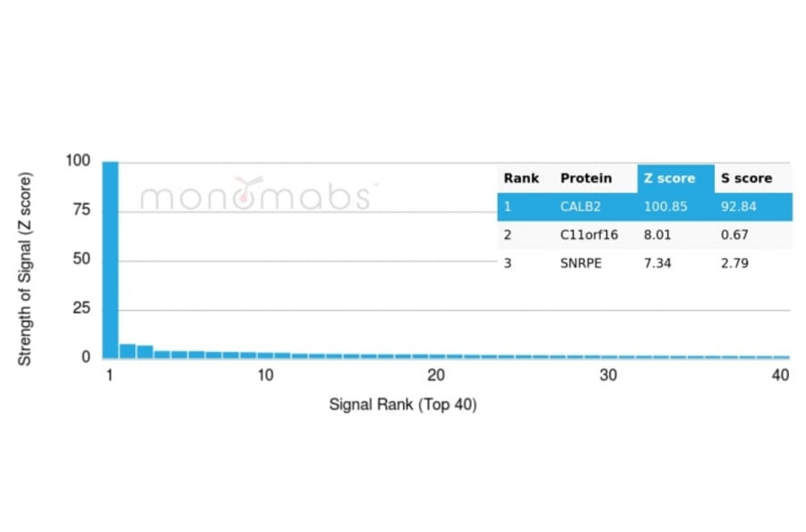Click the "Signal Rank (Top 40)" axis title
This screenshot has width=806, height=532.
(x=402, y=405)
